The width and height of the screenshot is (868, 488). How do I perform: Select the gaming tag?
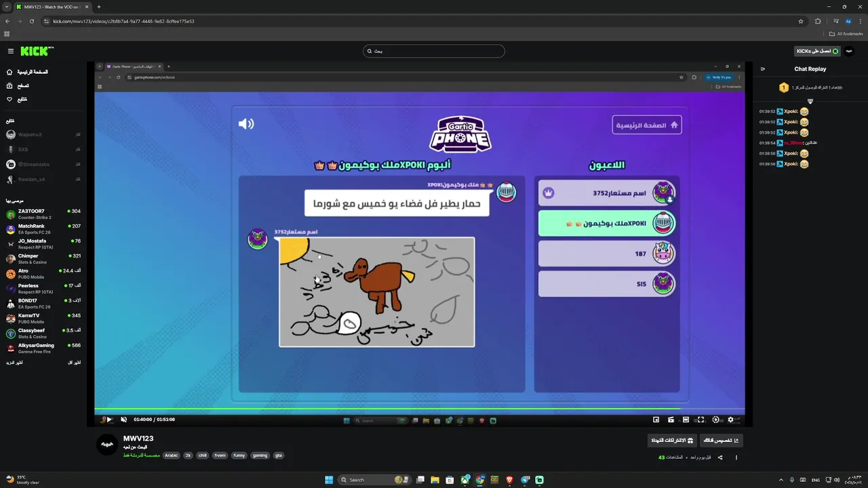pos(260,455)
